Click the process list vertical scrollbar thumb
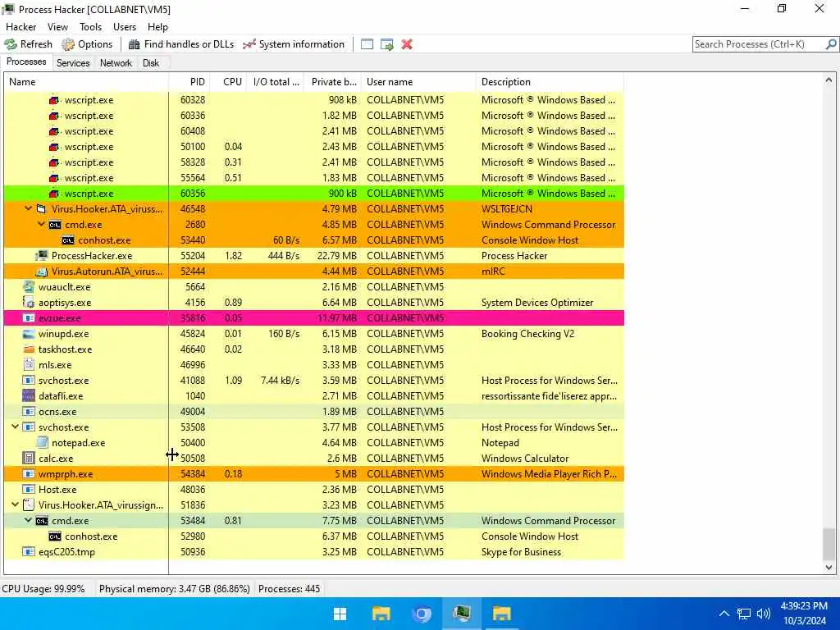 (829, 543)
